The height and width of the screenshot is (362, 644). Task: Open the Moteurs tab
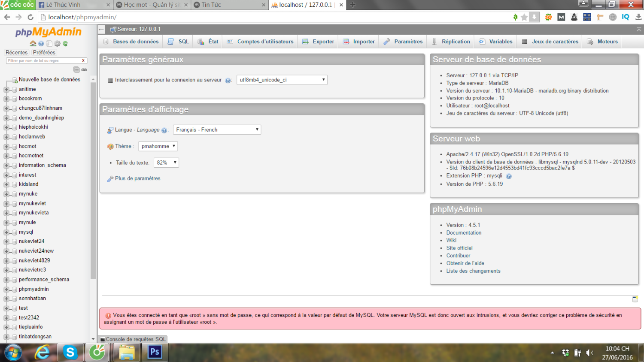click(x=602, y=42)
